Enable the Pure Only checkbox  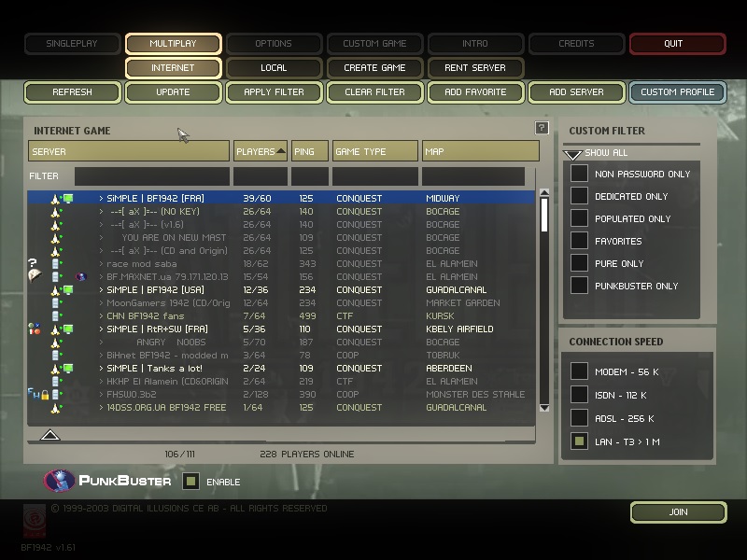[x=579, y=263]
